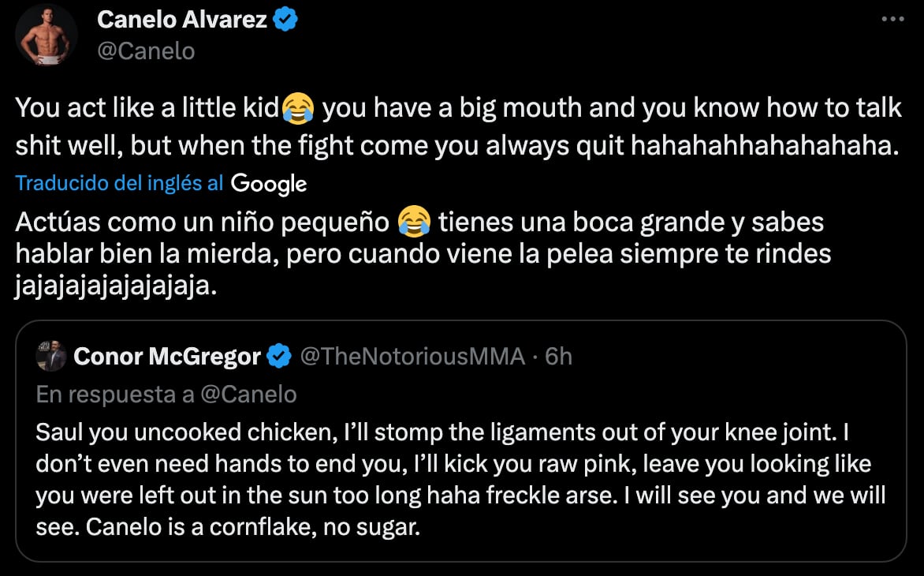
Task: Click the Google logo next to translation label
Action: pyautogui.click(x=270, y=182)
